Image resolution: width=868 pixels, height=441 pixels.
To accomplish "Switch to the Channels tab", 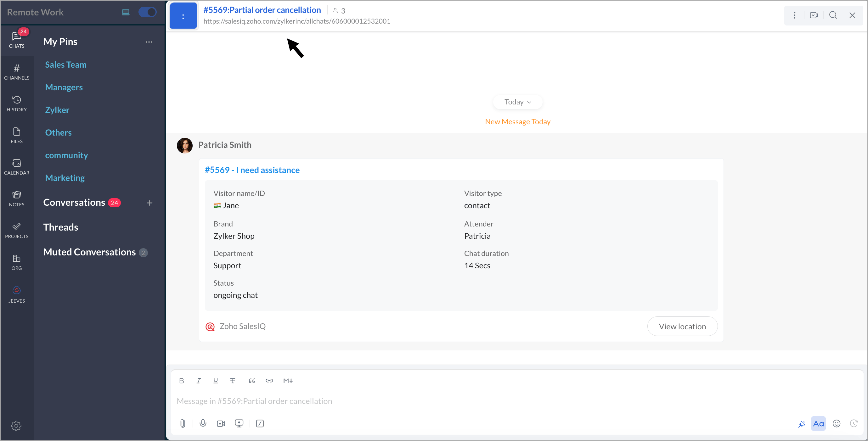I will point(16,72).
